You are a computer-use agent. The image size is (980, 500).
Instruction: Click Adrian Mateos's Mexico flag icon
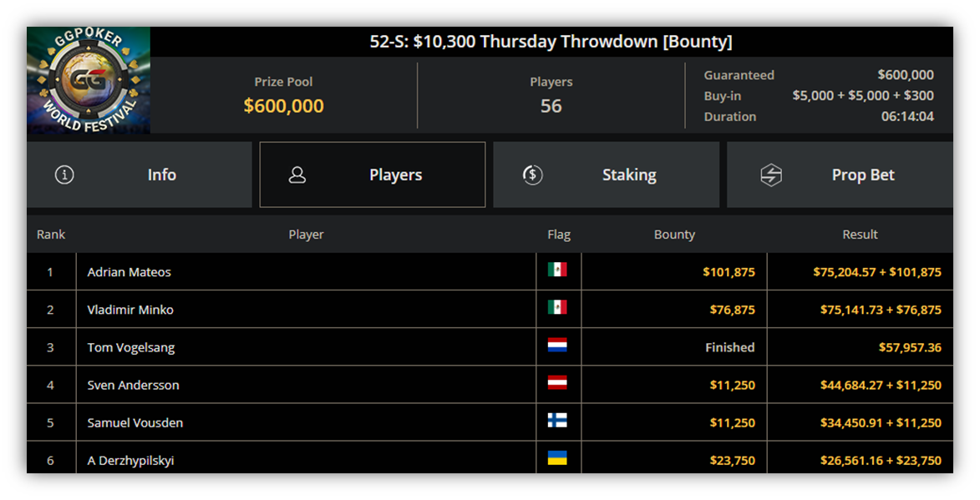557,270
